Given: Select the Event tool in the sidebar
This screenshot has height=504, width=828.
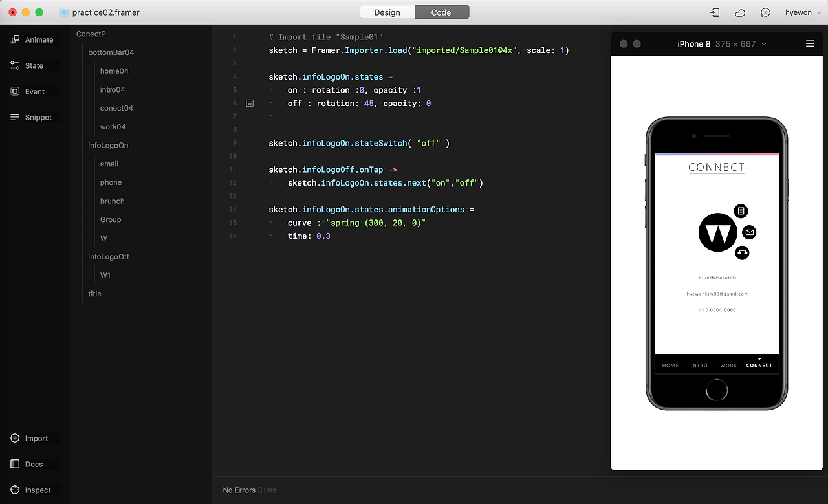Looking at the screenshot, I should coord(28,91).
